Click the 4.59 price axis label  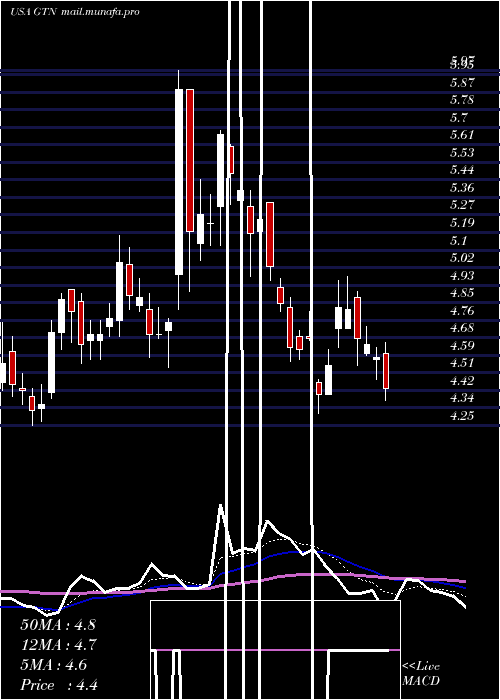click(x=462, y=346)
